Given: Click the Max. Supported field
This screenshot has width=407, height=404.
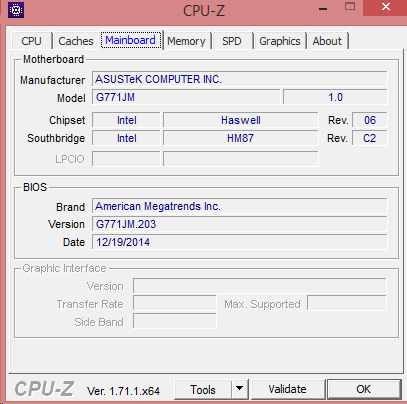Looking at the screenshot, I should [x=347, y=303].
